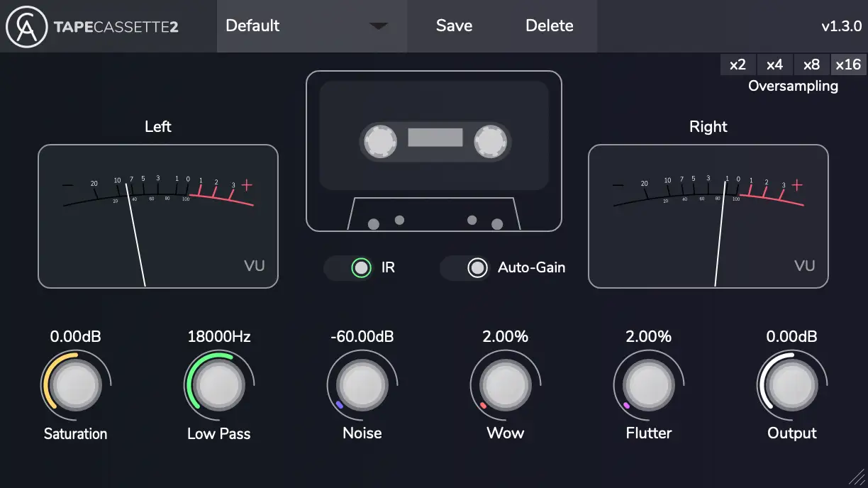Click the resize grip in the corner
This screenshot has height=488, width=868.
coord(857,477)
